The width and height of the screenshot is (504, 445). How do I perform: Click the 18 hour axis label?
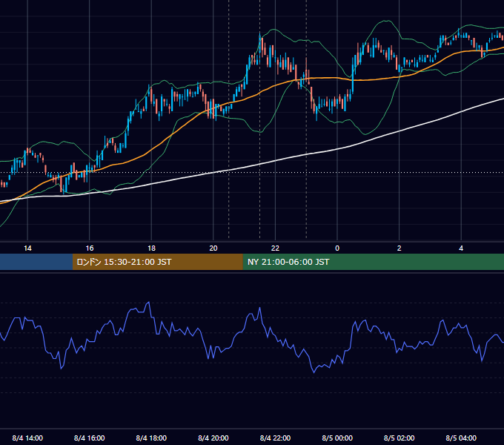pyautogui.click(x=151, y=248)
